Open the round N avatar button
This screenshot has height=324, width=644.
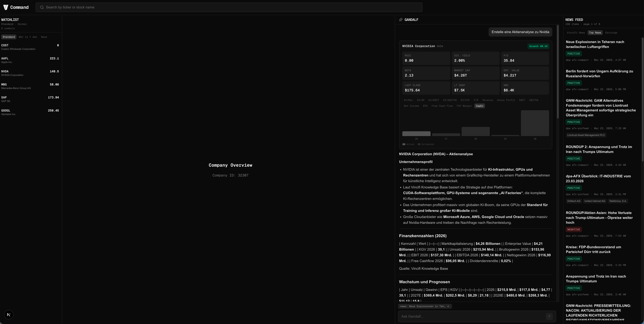click(x=9, y=315)
